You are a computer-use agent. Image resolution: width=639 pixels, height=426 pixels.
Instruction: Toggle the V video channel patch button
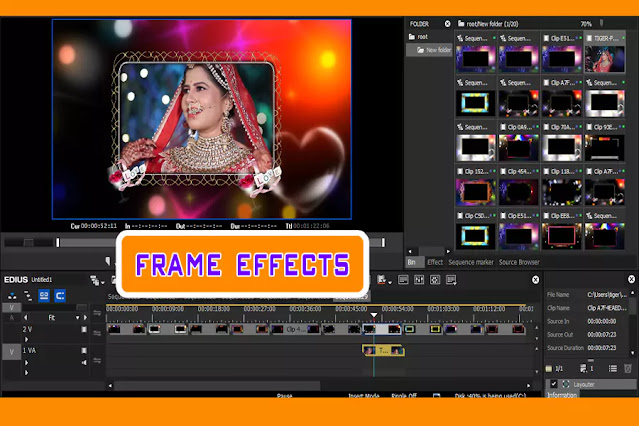click(11, 307)
